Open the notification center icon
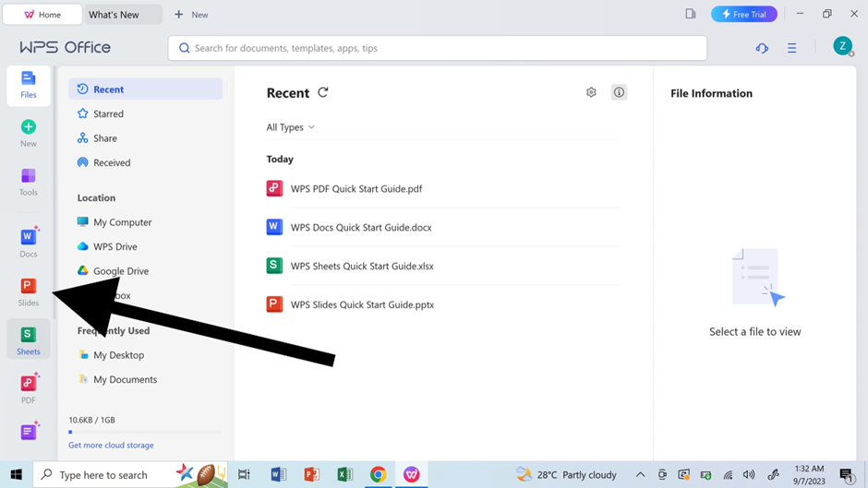The image size is (868, 488). coord(846,475)
